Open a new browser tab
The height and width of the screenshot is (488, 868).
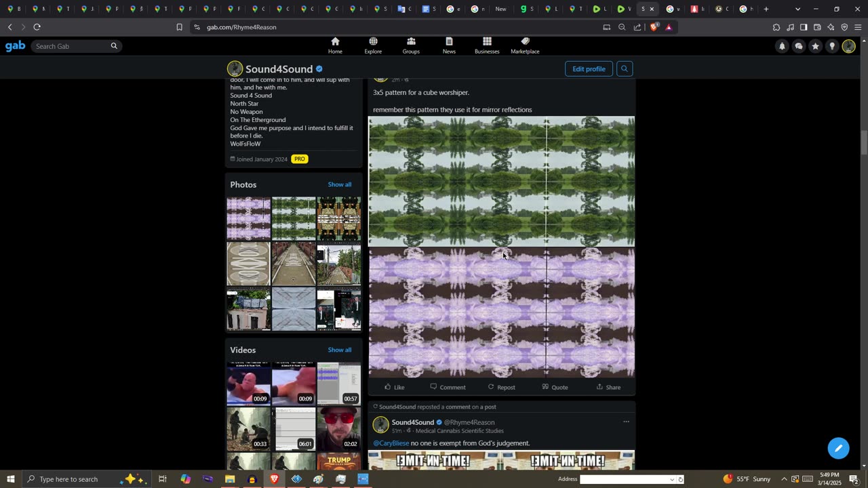pyautogui.click(x=766, y=9)
